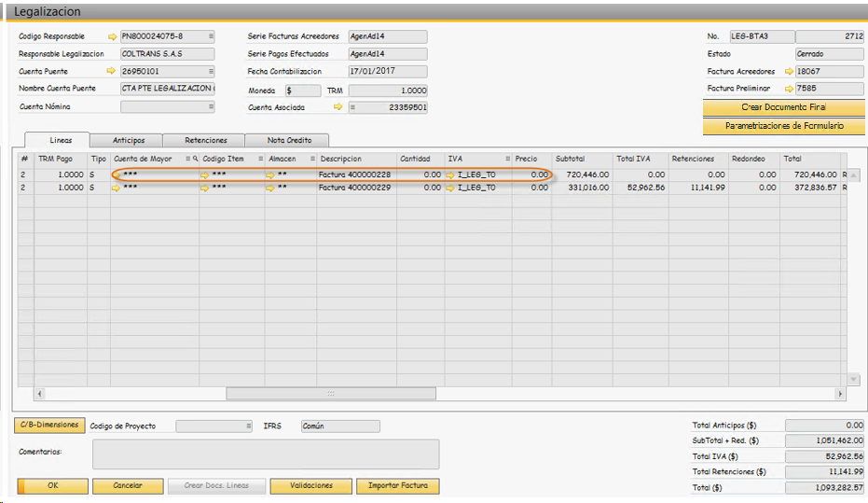Open the Factura Preliminar link arrow
The height and width of the screenshot is (503, 868).
coord(788,89)
